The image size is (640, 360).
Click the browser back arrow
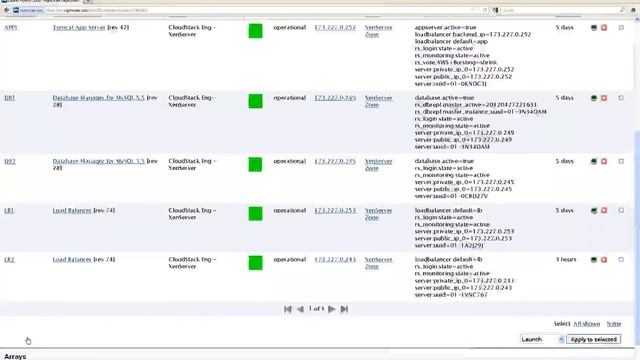[x=7, y=10]
